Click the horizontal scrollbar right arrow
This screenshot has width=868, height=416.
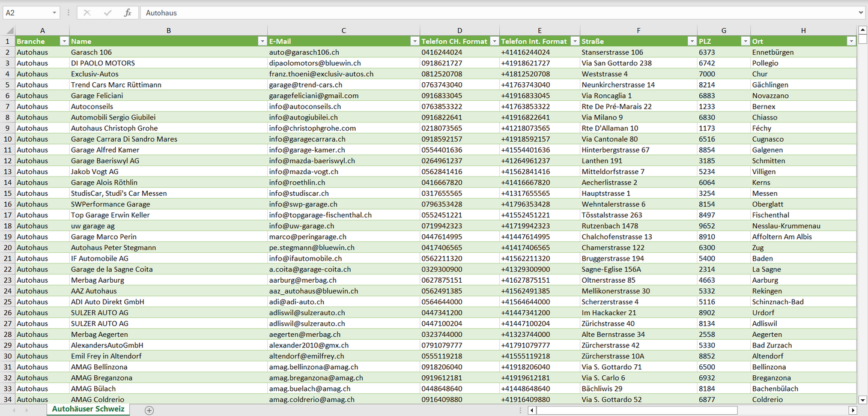point(852,411)
